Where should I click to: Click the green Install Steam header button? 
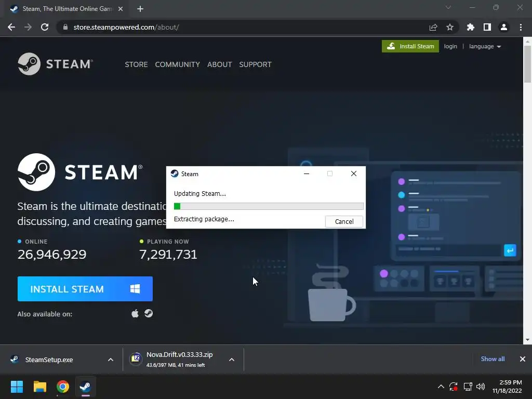pyautogui.click(x=410, y=46)
